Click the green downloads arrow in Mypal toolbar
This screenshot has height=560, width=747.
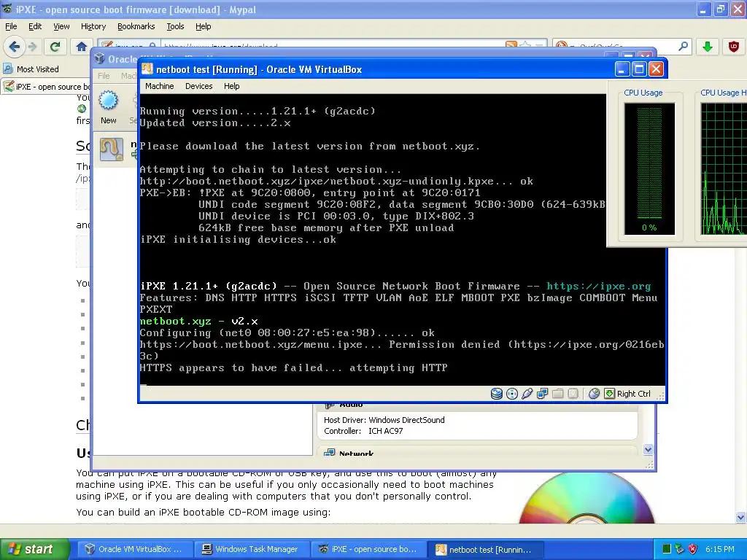coord(708,47)
